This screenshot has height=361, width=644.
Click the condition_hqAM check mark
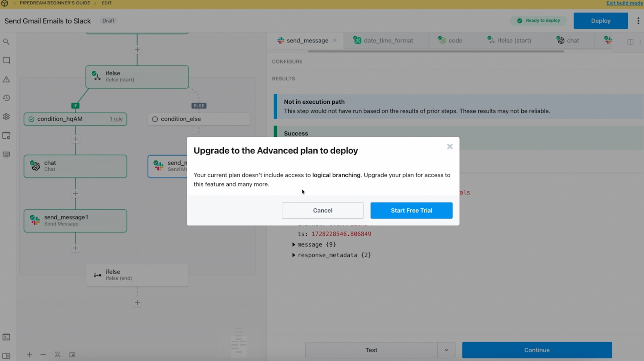(x=31, y=119)
